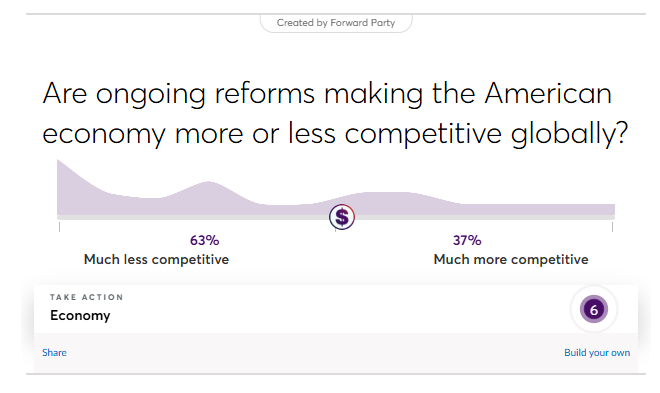The width and height of the screenshot is (660, 393).
Task: Click the 37% result label
Action: (x=467, y=240)
